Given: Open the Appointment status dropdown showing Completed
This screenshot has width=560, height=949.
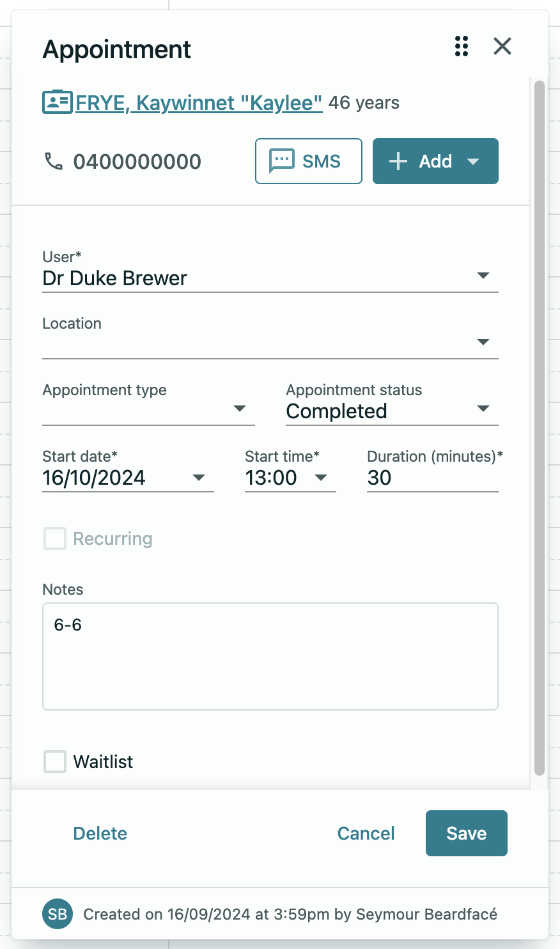Looking at the screenshot, I should [484, 408].
